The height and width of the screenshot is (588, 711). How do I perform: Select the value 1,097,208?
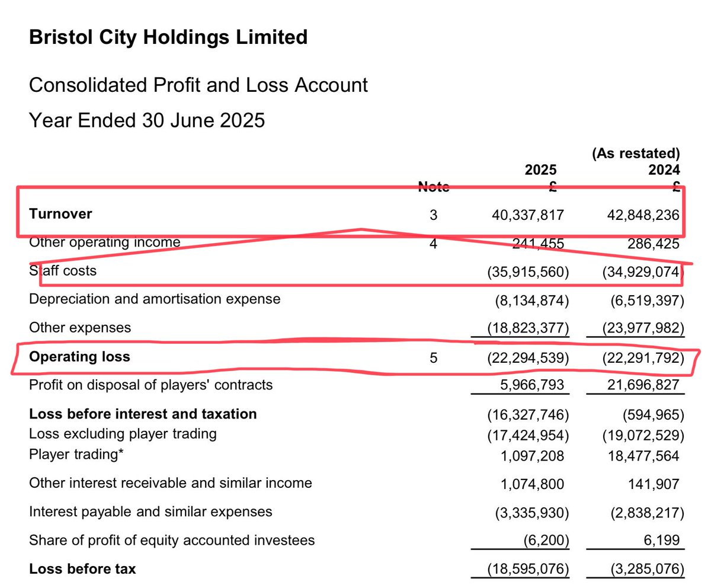pos(531,456)
